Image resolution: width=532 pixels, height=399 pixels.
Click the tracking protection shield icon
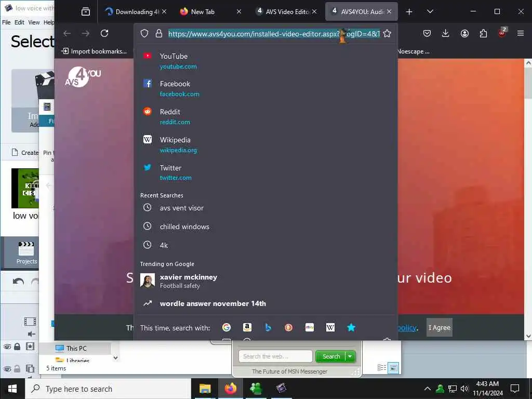tap(144, 33)
